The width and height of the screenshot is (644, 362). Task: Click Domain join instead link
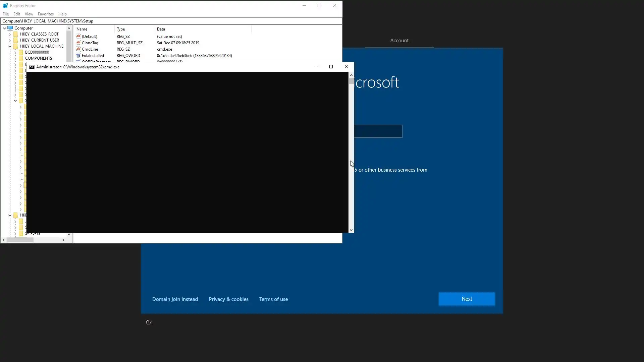(175, 299)
